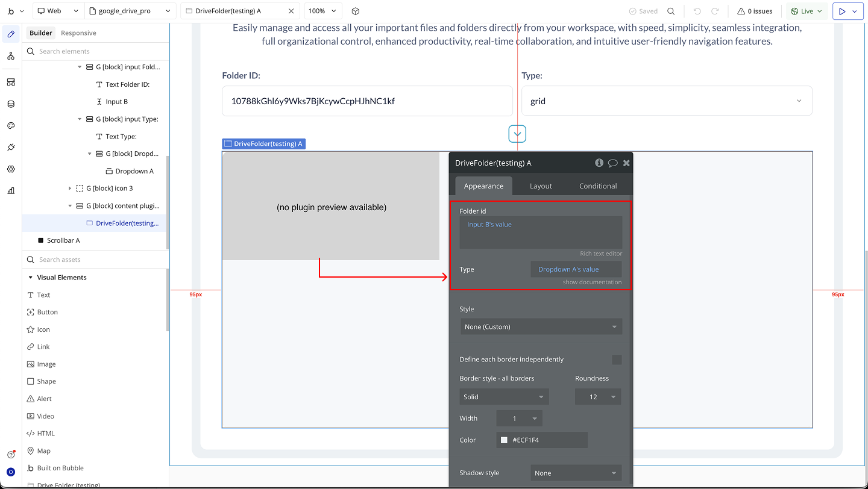
Task: Open the comments icon in property editor
Action: [x=612, y=163]
